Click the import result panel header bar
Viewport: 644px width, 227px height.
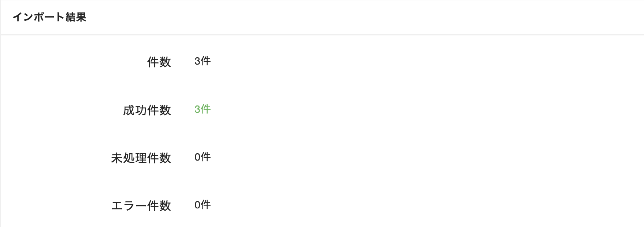(x=322, y=17)
